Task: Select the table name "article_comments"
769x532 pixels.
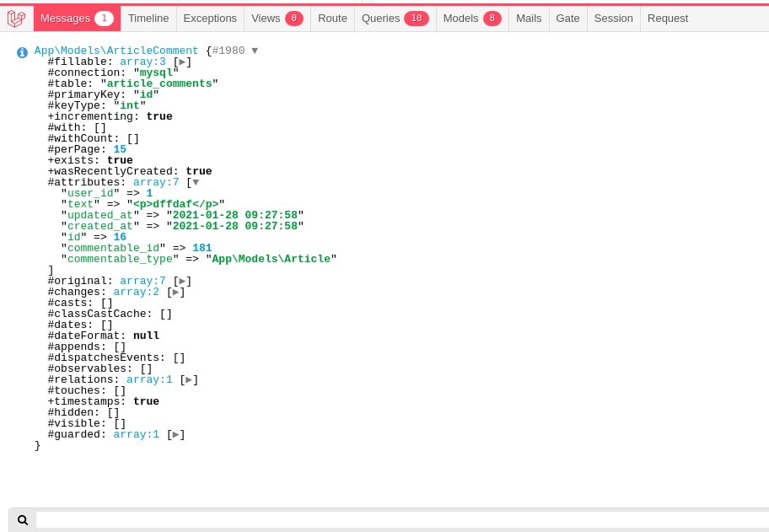Action: click(159, 83)
